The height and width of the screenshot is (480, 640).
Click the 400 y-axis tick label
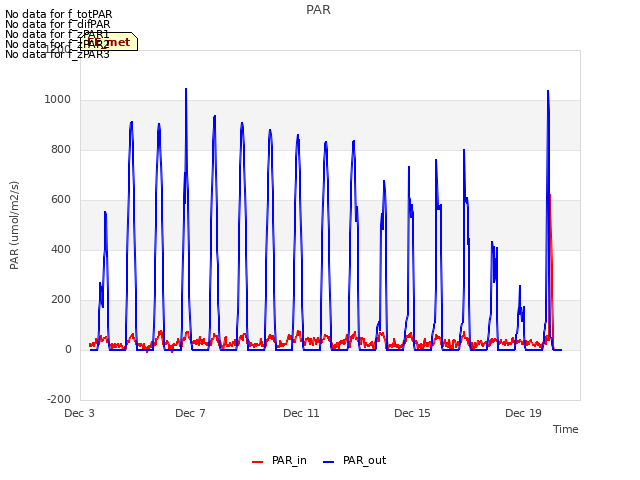point(61,250)
